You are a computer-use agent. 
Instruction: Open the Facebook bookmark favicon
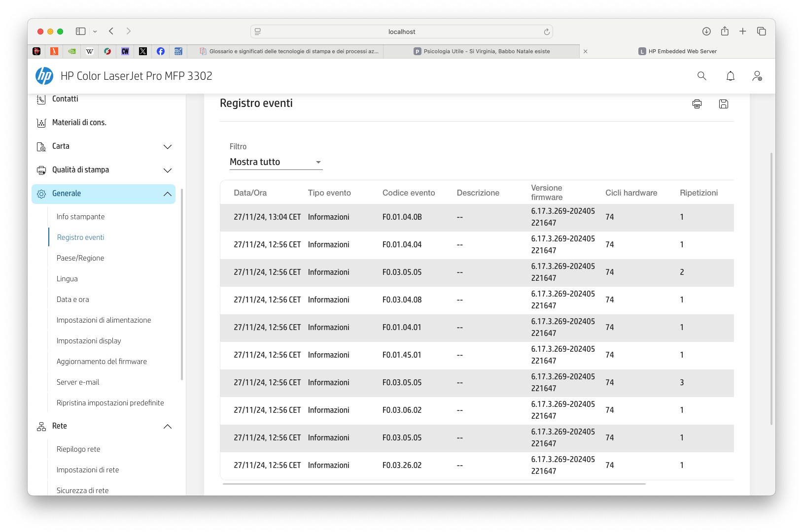point(161,51)
